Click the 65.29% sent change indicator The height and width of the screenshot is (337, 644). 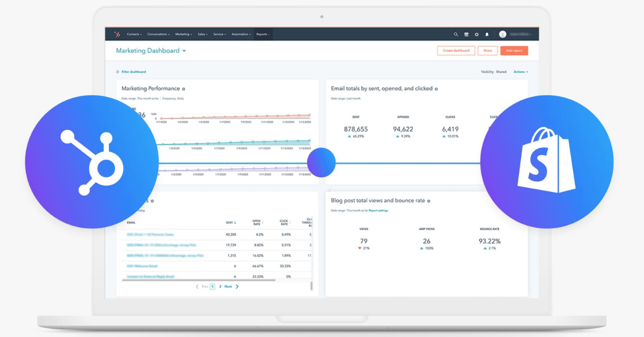click(x=356, y=136)
